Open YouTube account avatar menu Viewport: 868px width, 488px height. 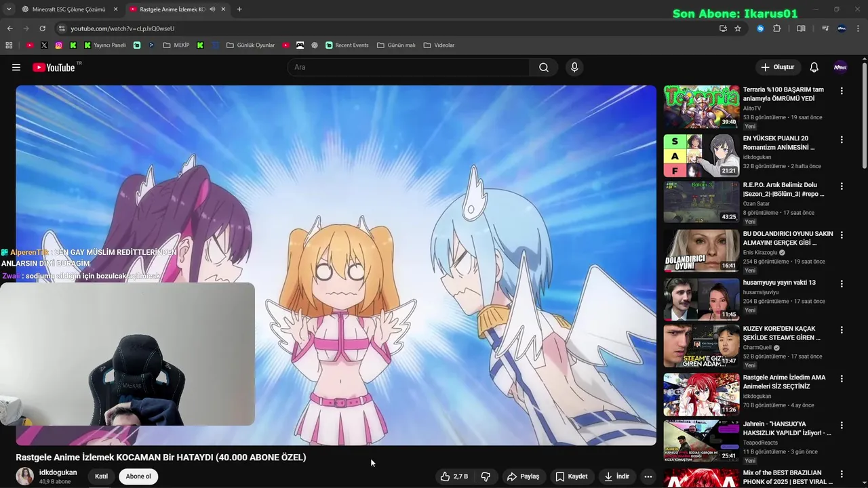840,67
